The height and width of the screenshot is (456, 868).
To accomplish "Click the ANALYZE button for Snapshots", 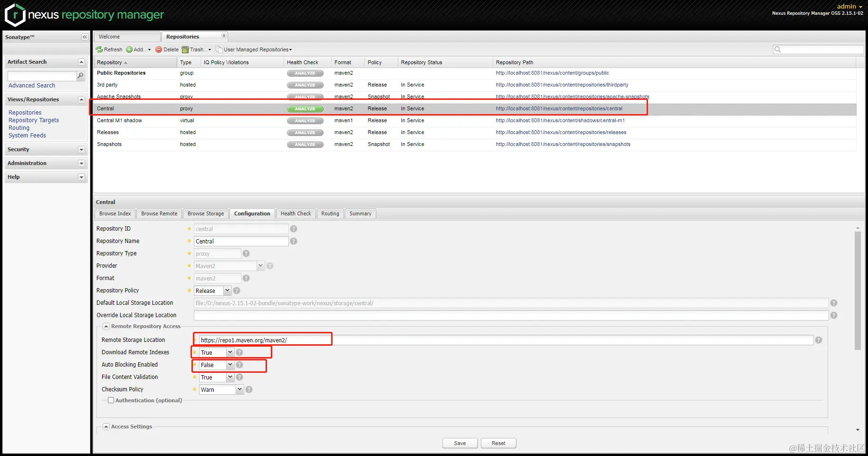I will click(305, 145).
